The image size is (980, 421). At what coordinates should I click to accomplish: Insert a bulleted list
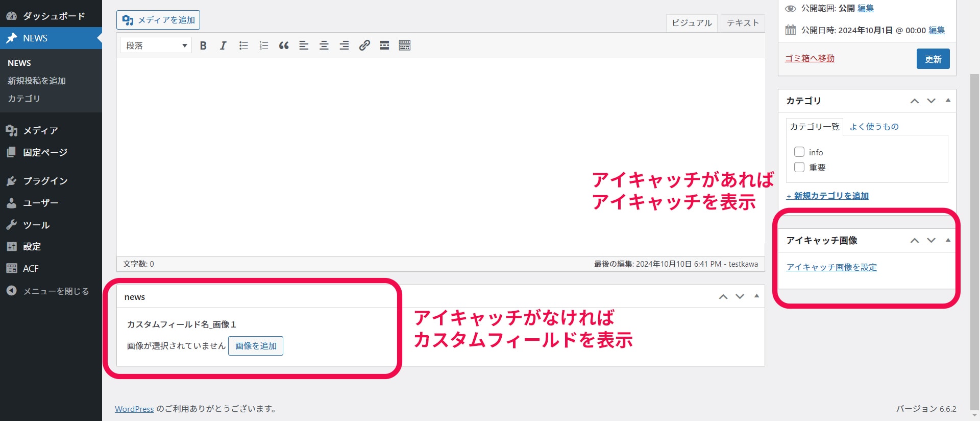coord(243,45)
